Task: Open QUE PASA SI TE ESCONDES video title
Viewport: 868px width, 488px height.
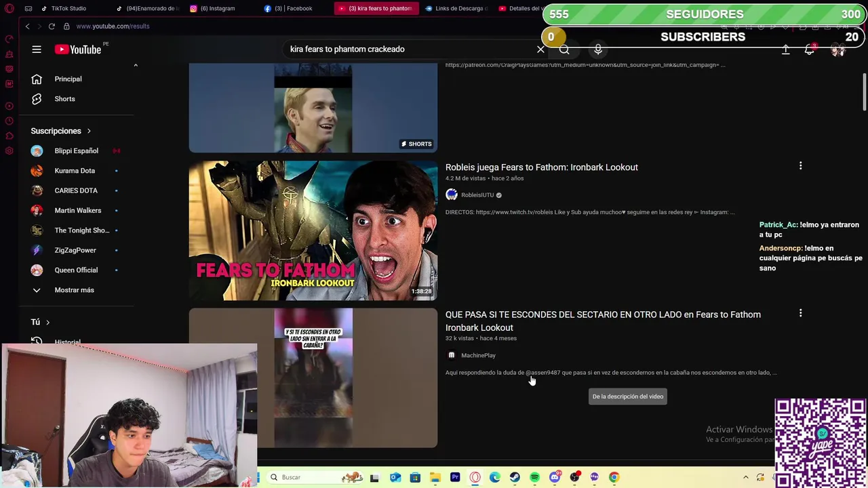Action: tap(603, 321)
